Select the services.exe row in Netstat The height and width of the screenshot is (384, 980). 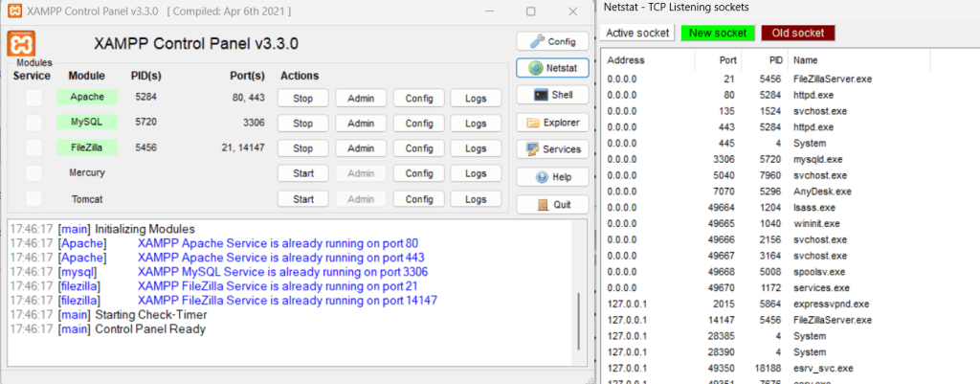790,287
